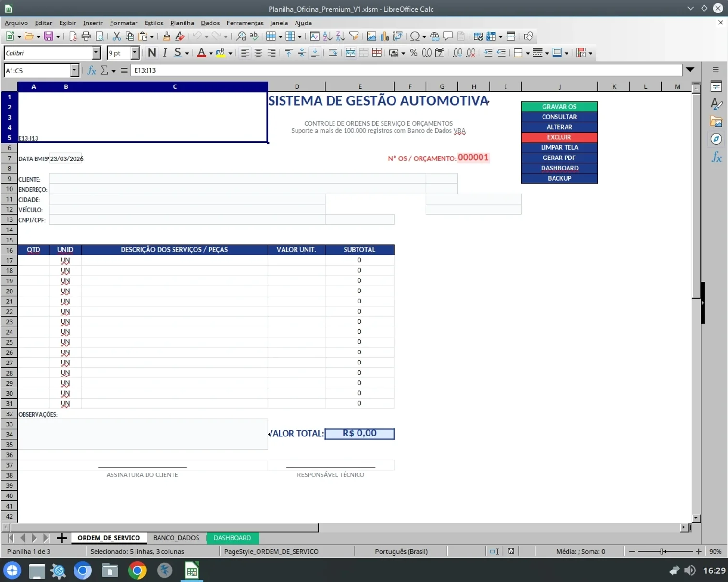
Task: Open the Function Wizard beside formula bar
Action: (92, 70)
